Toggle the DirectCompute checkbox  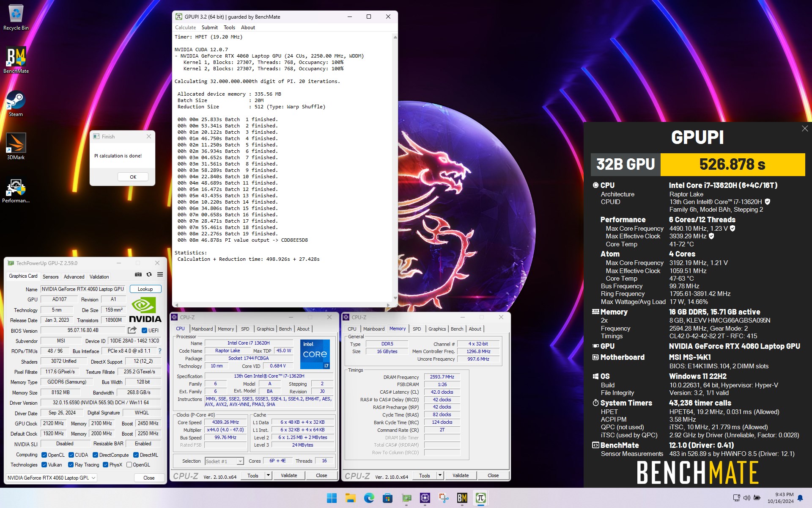[x=96, y=455]
